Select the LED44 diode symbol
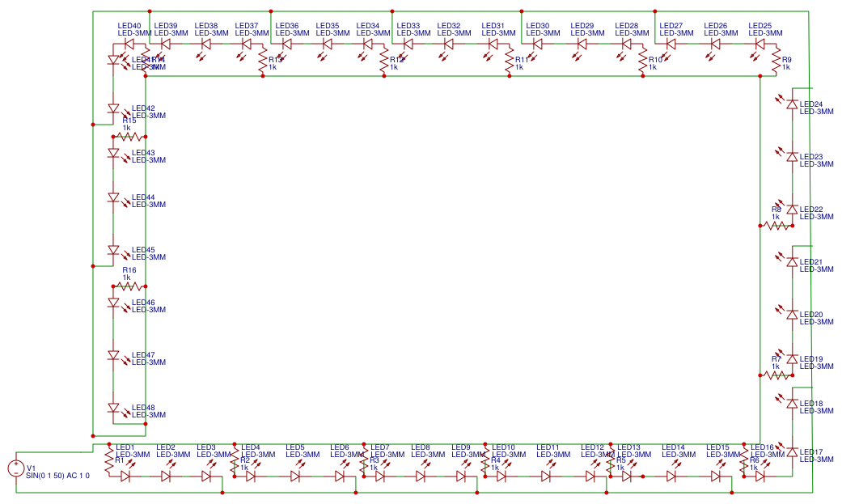 113,197
